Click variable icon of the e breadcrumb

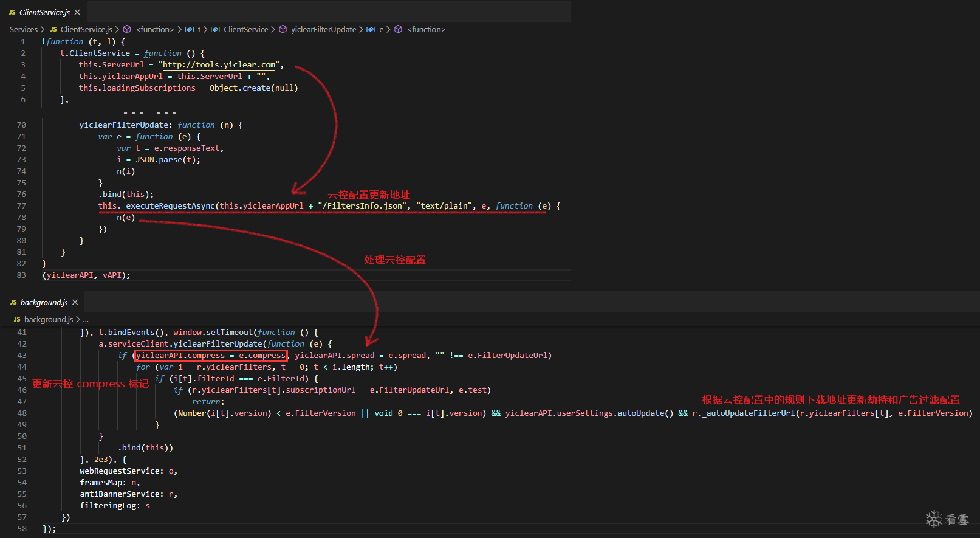(371, 29)
